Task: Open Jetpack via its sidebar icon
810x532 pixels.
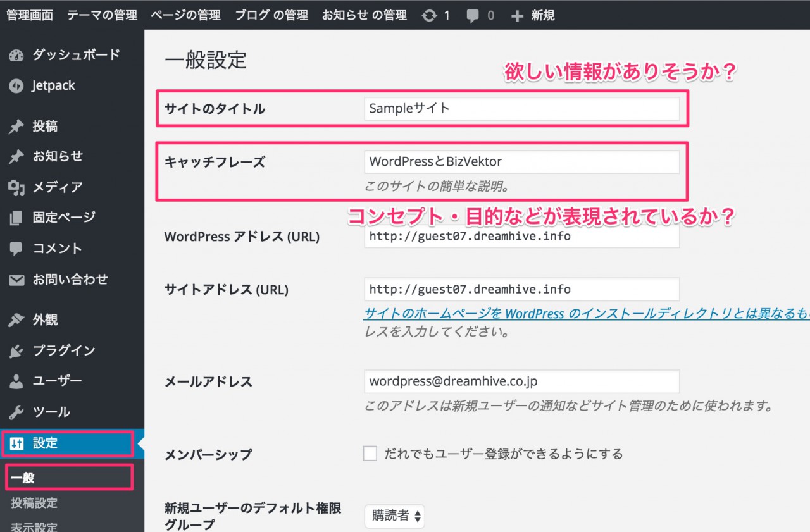Action: click(x=16, y=86)
